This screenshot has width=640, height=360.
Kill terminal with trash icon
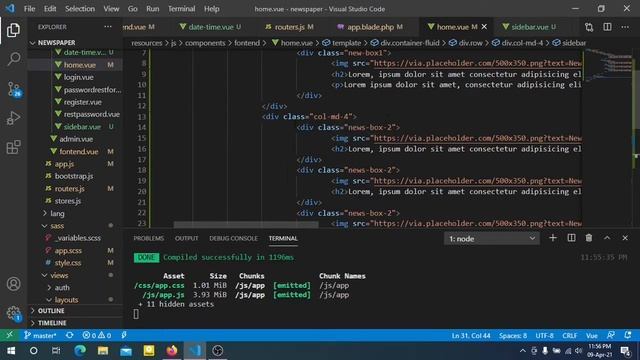click(x=589, y=238)
